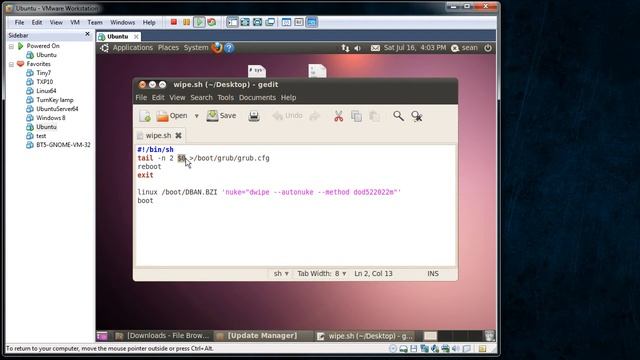
Task: Click the Save button in gedit
Action: pos(221,116)
